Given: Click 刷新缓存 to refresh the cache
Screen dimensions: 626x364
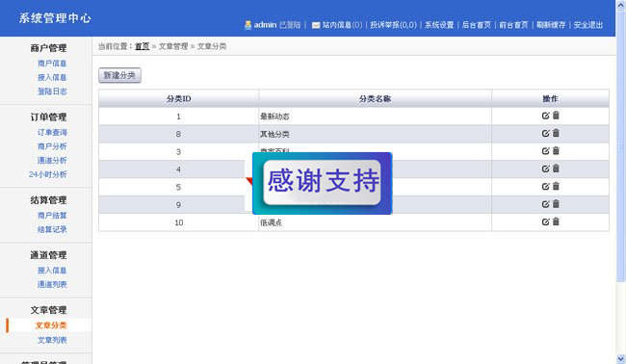Looking at the screenshot, I should (x=551, y=25).
